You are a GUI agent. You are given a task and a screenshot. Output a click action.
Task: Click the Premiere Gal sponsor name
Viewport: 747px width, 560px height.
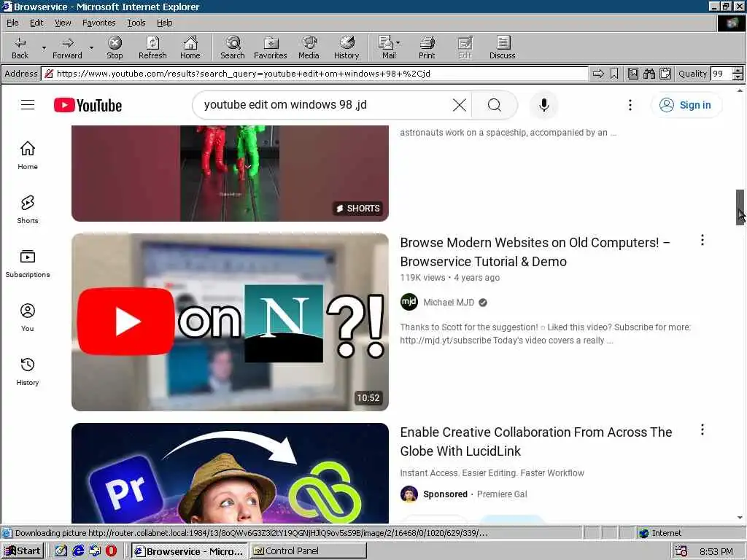(x=502, y=494)
